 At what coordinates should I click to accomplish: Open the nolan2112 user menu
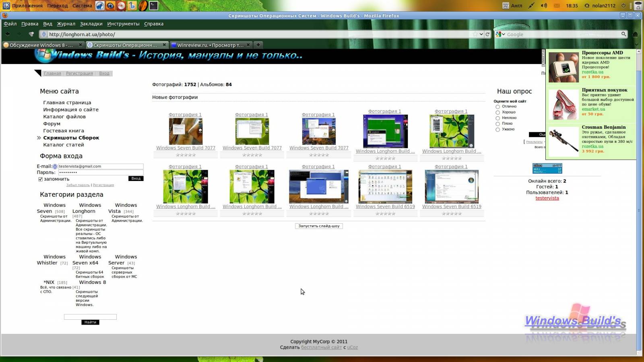tap(600, 5)
